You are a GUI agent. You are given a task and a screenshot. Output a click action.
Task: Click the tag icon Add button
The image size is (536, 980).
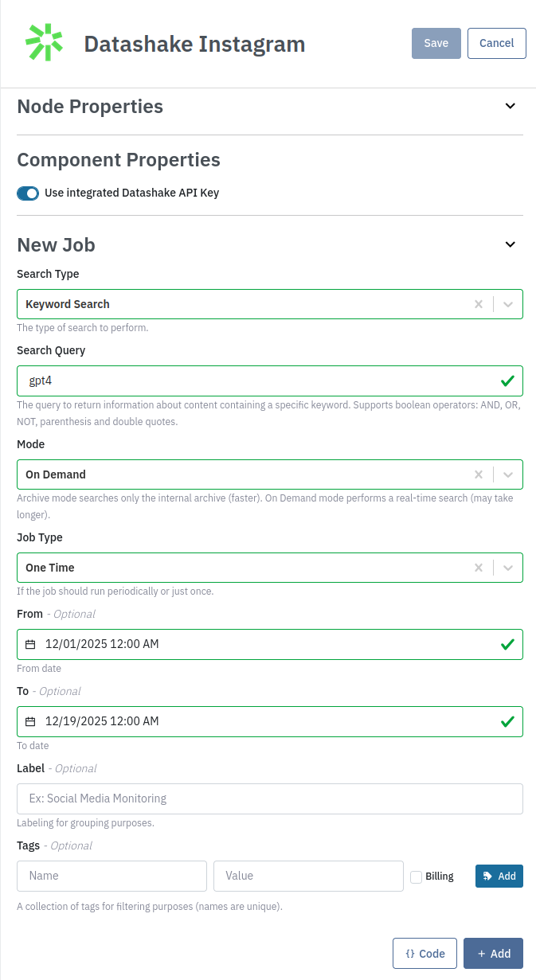(499, 876)
